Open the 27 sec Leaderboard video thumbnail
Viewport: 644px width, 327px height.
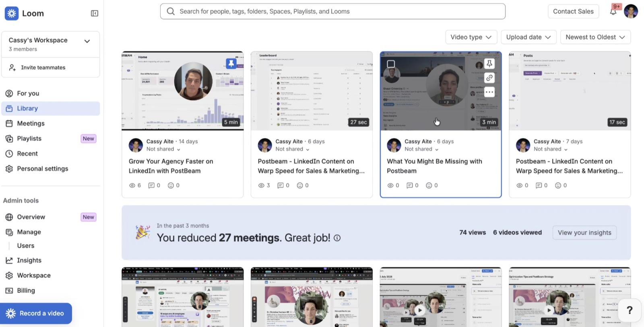[x=312, y=91]
